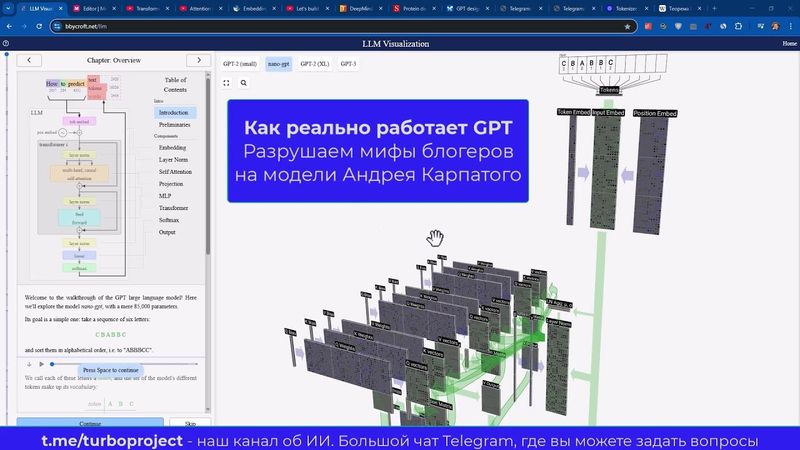Close the Tokenizer browser tab

[646, 8]
